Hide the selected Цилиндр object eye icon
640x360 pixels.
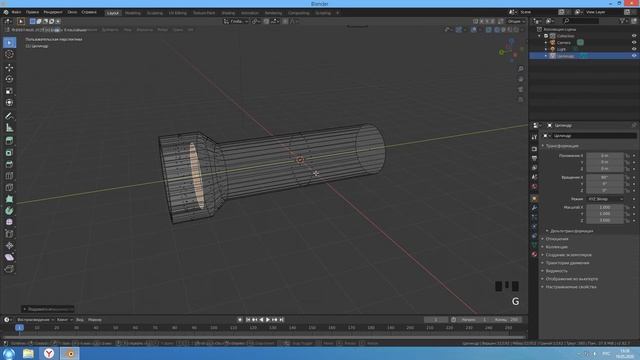click(x=634, y=56)
